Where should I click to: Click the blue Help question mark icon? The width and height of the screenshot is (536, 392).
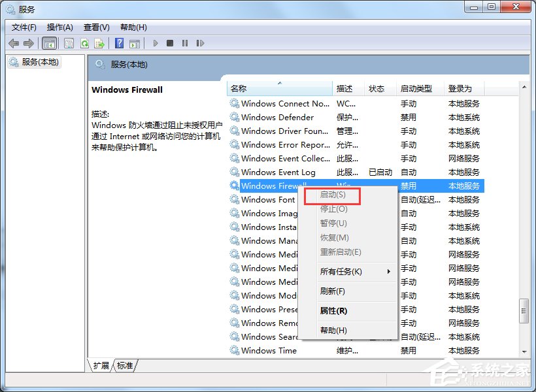click(118, 43)
